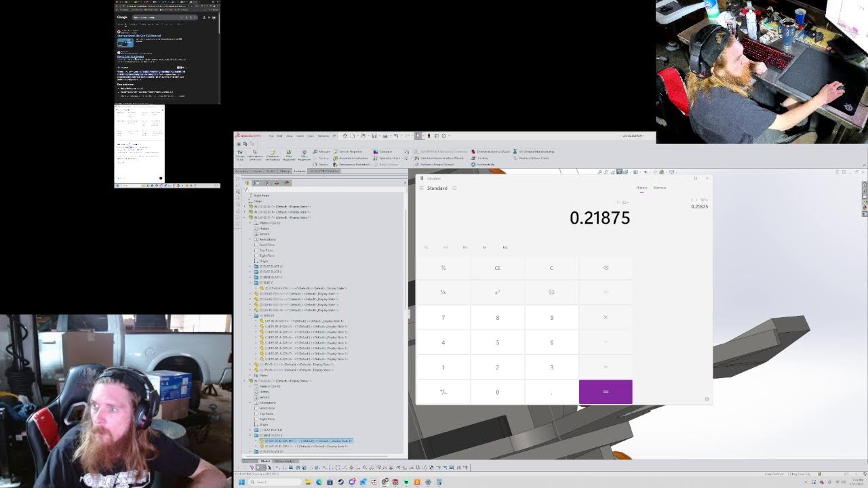Click the plus/minus sign toggle key

pyautogui.click(x=443, y=392)
